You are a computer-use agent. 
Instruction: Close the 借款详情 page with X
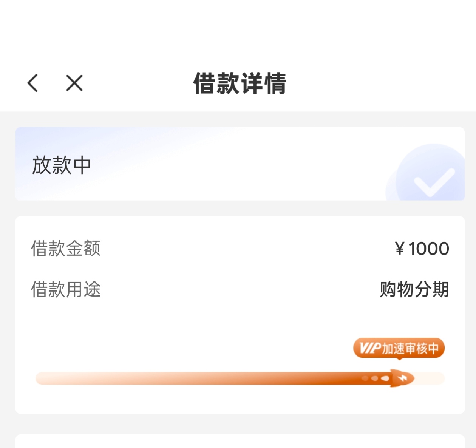click(x=74, y=83)
